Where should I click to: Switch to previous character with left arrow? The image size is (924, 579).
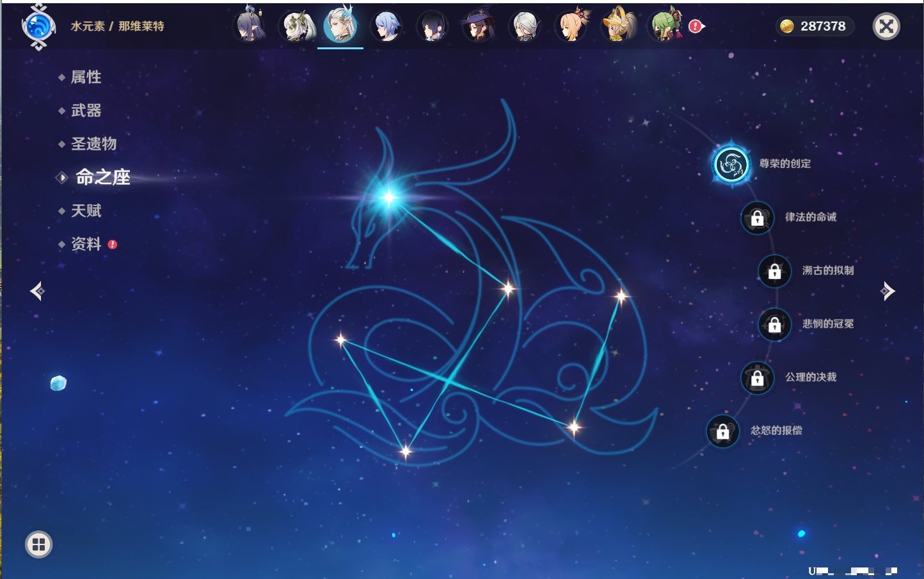37,291
